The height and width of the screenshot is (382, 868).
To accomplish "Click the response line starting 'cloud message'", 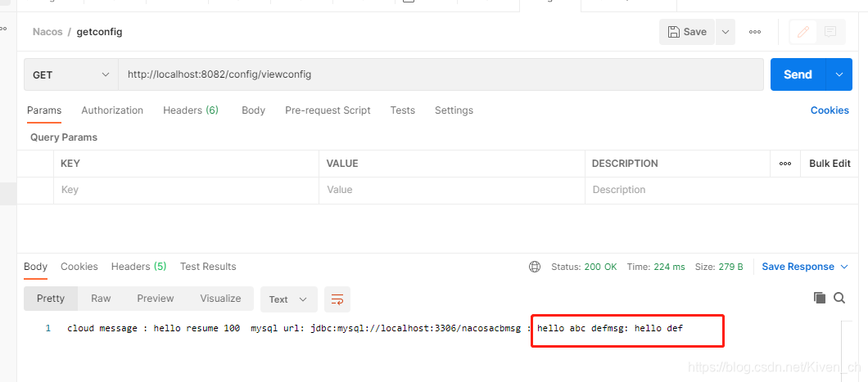I will click(x=375, y=328).
